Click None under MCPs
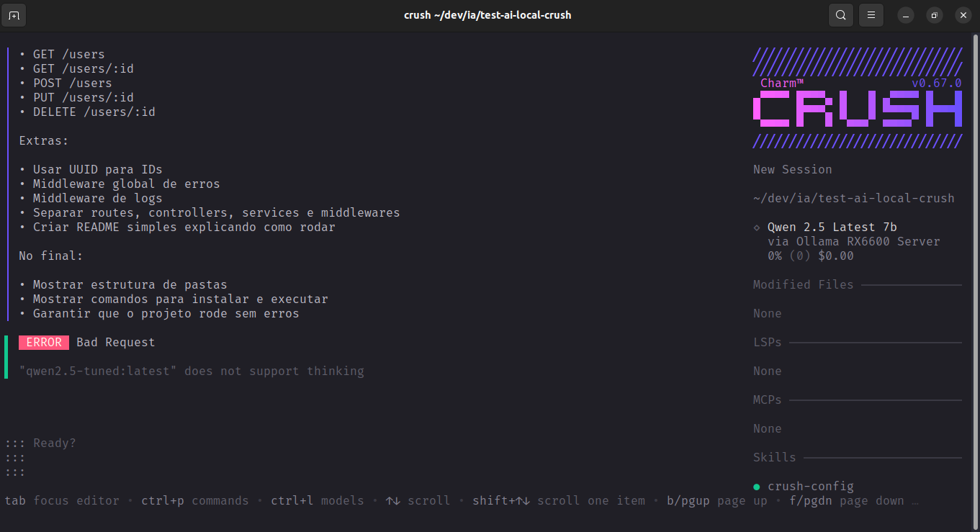 point(768,429)
